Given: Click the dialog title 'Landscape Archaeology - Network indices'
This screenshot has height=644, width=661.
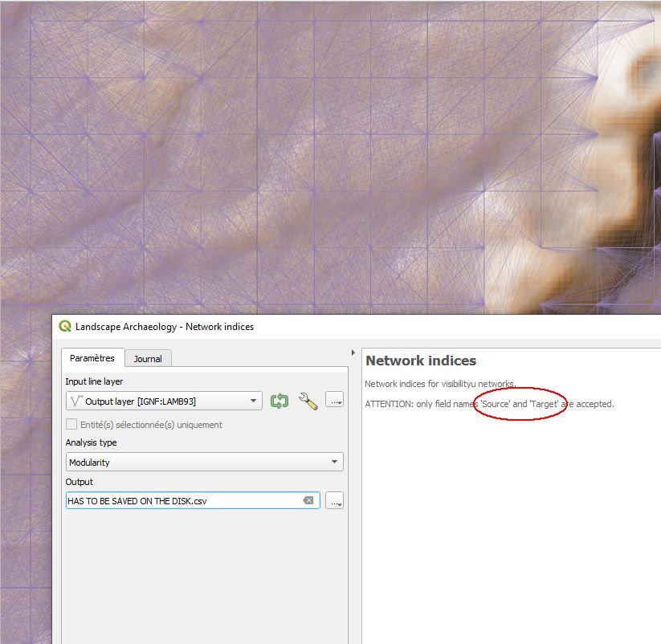Looking at the screenshot, I should pyautogui.click(x=165, y=327).
